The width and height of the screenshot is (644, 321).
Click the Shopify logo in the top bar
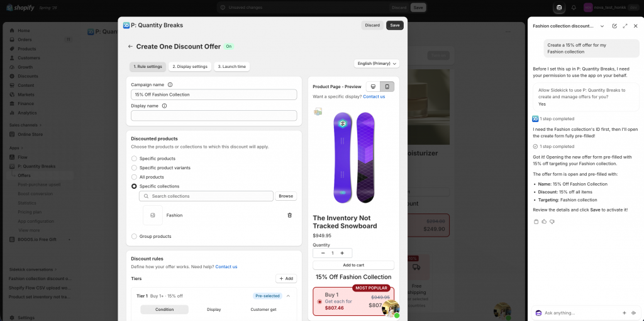pyautogui.click(x=20, y=8)
